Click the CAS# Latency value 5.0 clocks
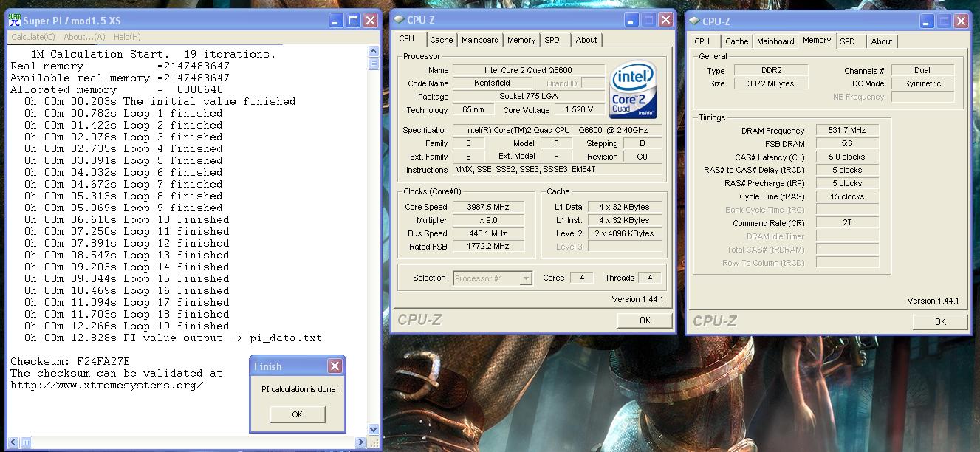 coord(847,157)
